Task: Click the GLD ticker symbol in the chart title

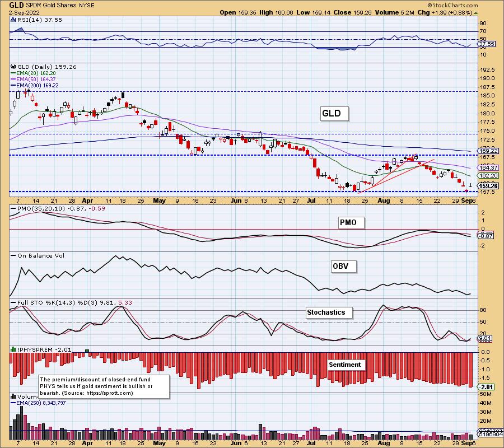Action: pyautogui.click(x=16, y=5)
